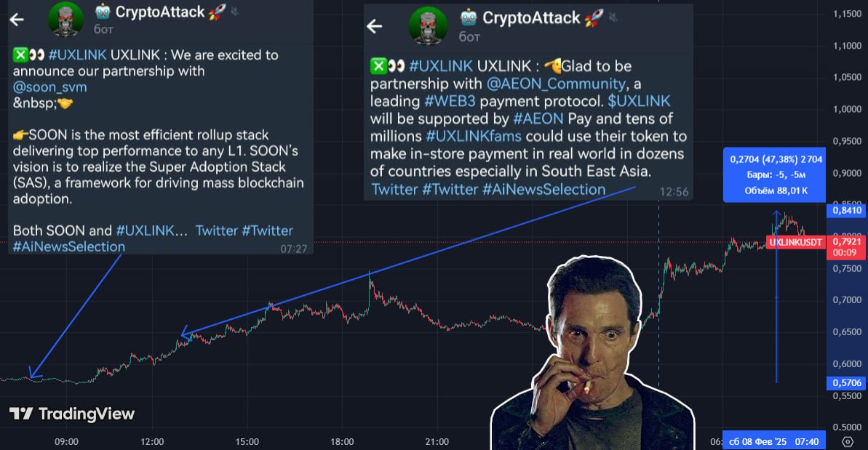Click the #UXLINKfams hashtag

click(x=474, y=136)
